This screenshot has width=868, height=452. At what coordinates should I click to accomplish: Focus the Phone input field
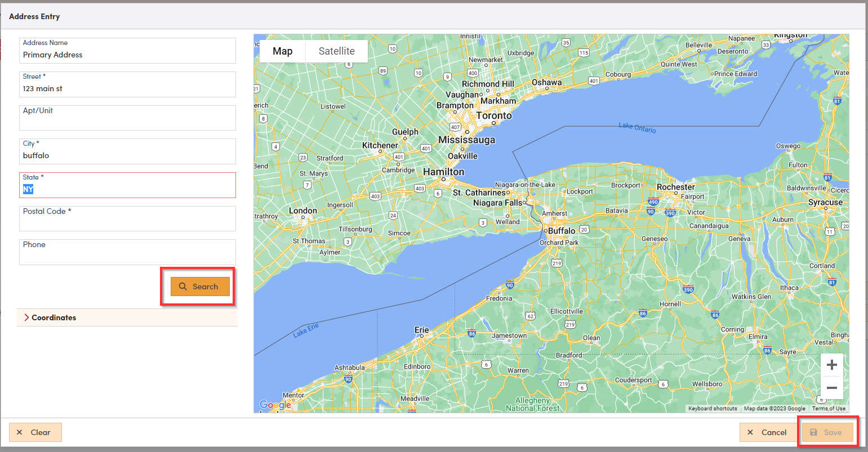click(127, 256)
